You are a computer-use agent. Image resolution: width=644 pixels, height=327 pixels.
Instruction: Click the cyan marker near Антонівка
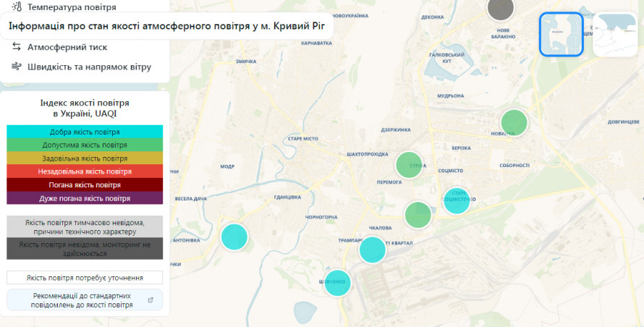click(234, 237)
